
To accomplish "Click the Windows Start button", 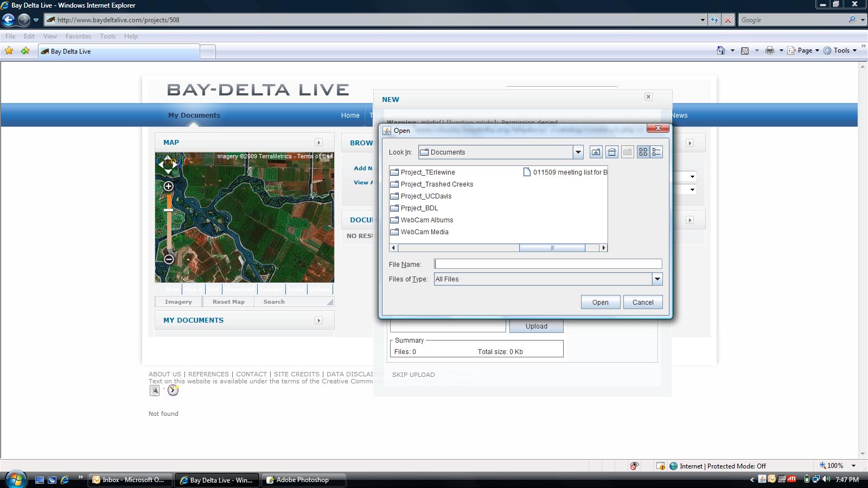I will point(15,479).
